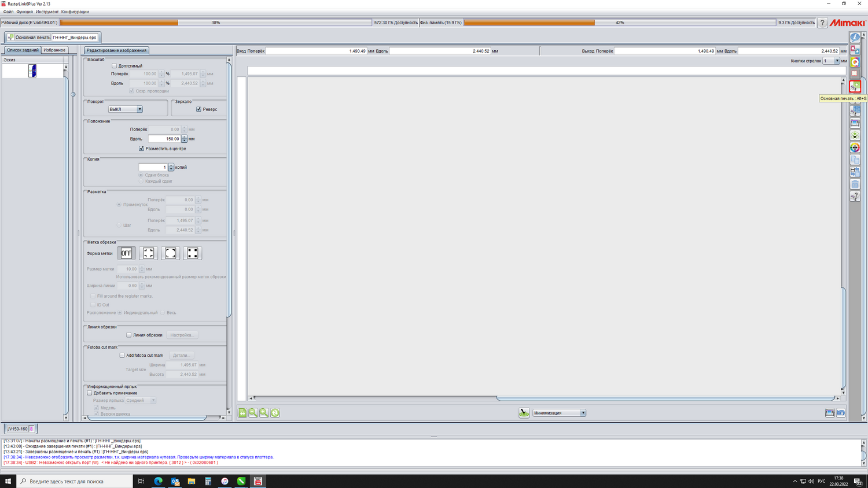Toggle the Реверс mirror checkbox
Image resolution: width=868 pixels, height=488 pixels.
click(x=198, y=109)
